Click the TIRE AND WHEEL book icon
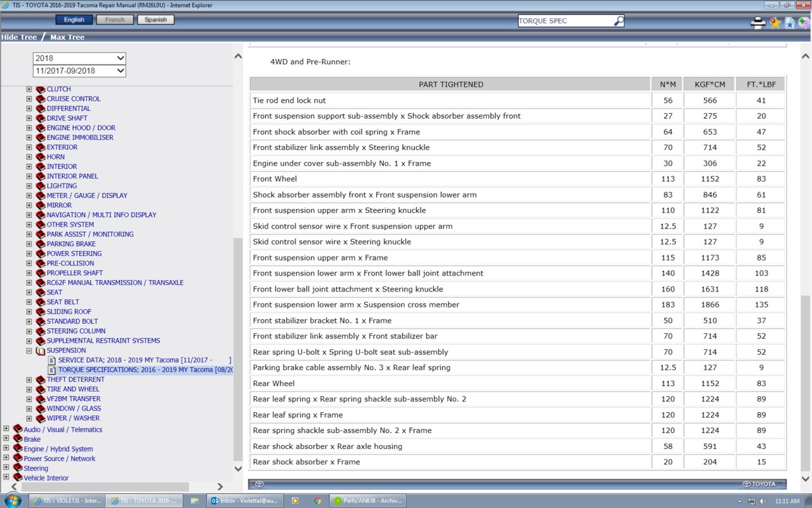Viewport: 812px width, 508px height. 41,389
